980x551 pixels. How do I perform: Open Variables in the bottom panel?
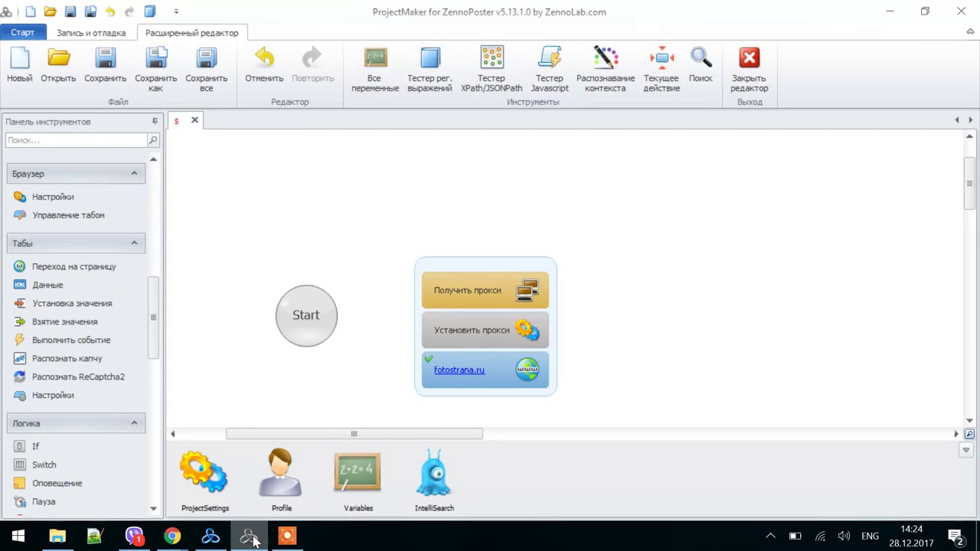[358, 481]
